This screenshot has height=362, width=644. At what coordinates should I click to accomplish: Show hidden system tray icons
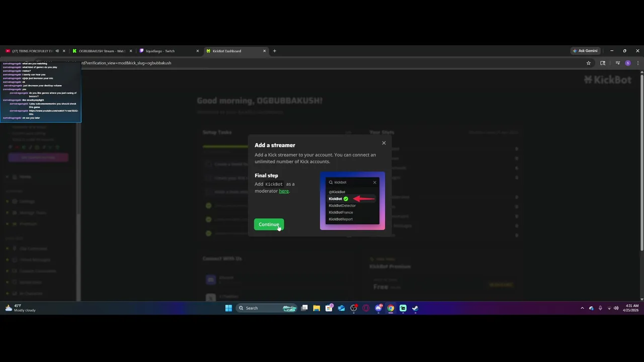pos(582,308)
